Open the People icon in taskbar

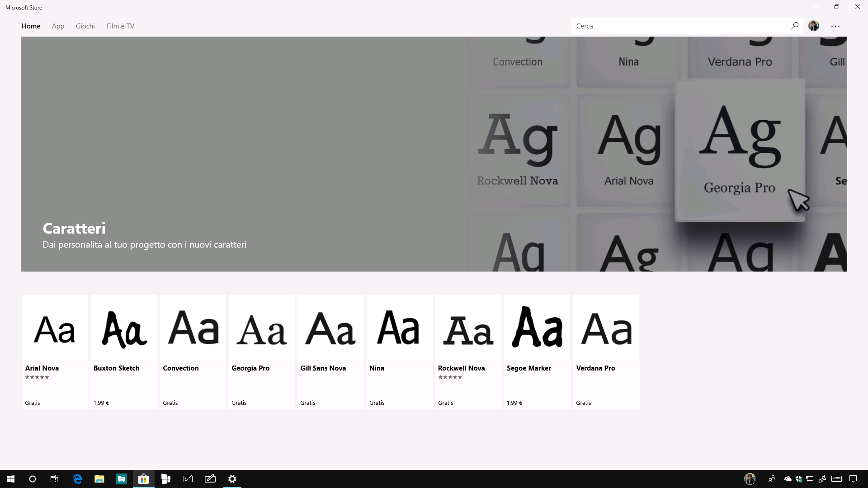pos(772,479)
